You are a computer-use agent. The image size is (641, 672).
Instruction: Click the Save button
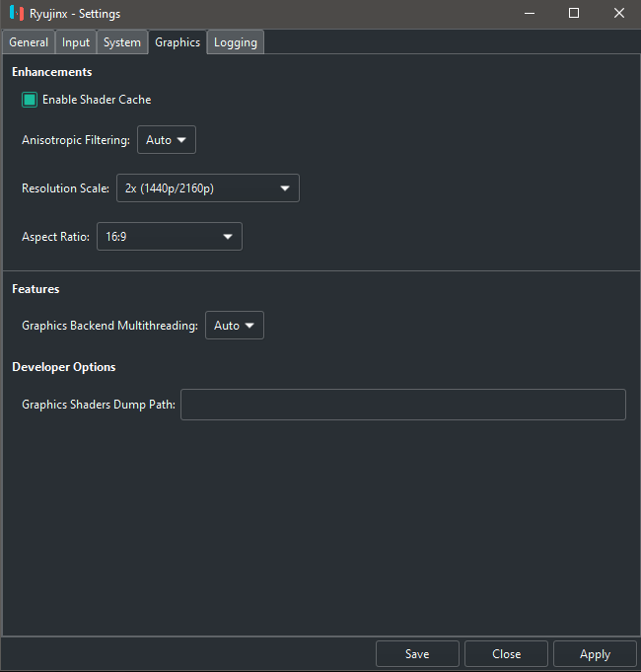(x=417, y=654)
